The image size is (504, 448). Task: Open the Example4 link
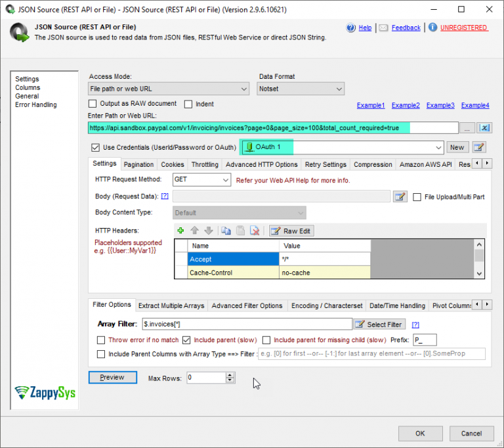[x=475, y=105]
